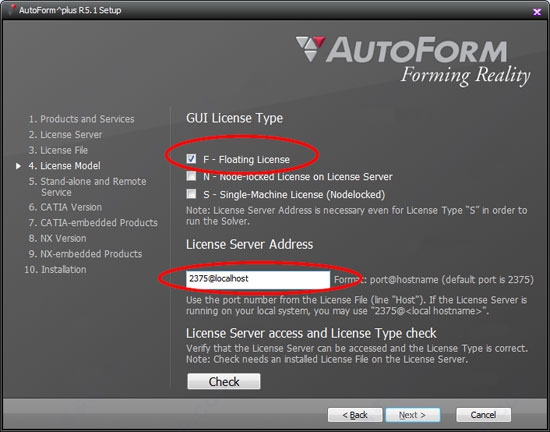Click the AutoForm triangle logo
This screenshot has height=432, width=550.
pyautogui.click(x=310, y=48)
